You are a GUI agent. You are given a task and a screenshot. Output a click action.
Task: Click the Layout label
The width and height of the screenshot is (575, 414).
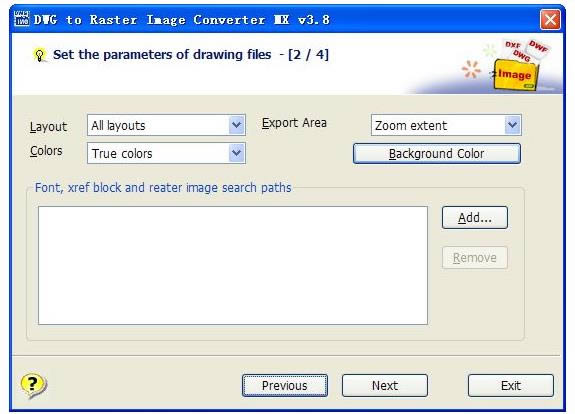click(48, 127)
